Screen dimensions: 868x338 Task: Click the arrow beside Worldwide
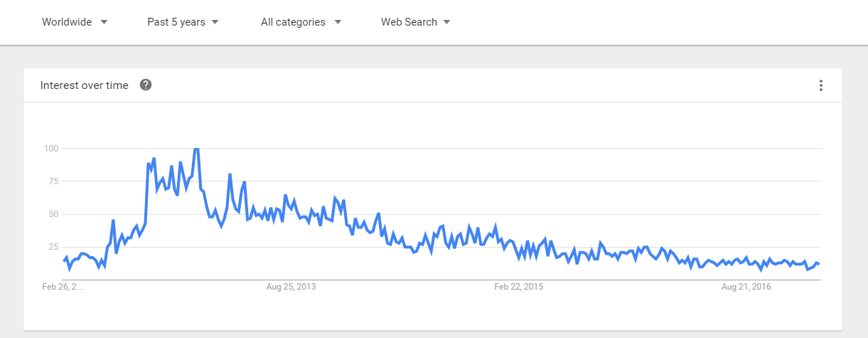(104, 22)
